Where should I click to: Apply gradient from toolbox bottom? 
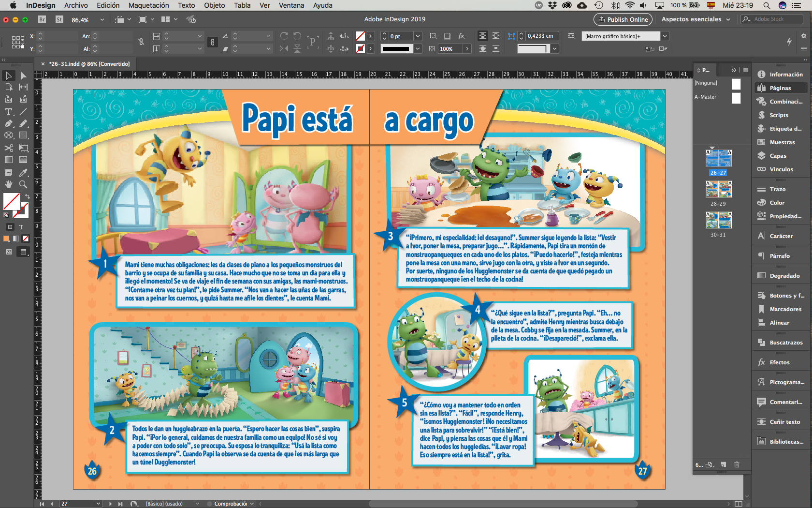(x=16, y=239)
